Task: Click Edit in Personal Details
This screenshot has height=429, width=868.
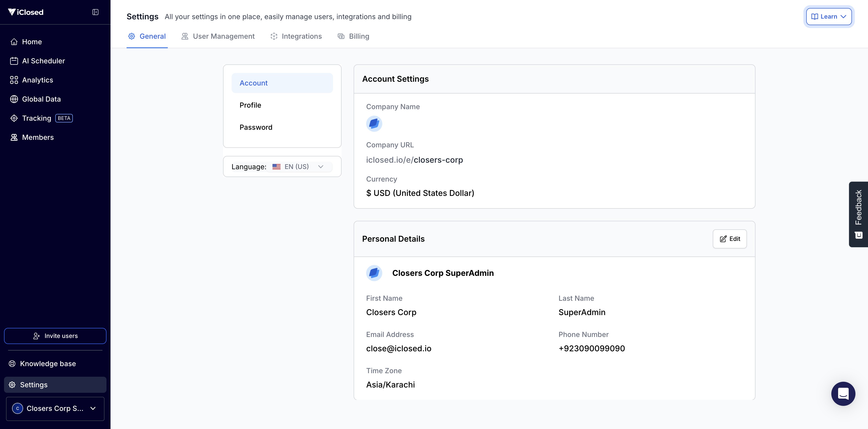Action: click(730, 239)
